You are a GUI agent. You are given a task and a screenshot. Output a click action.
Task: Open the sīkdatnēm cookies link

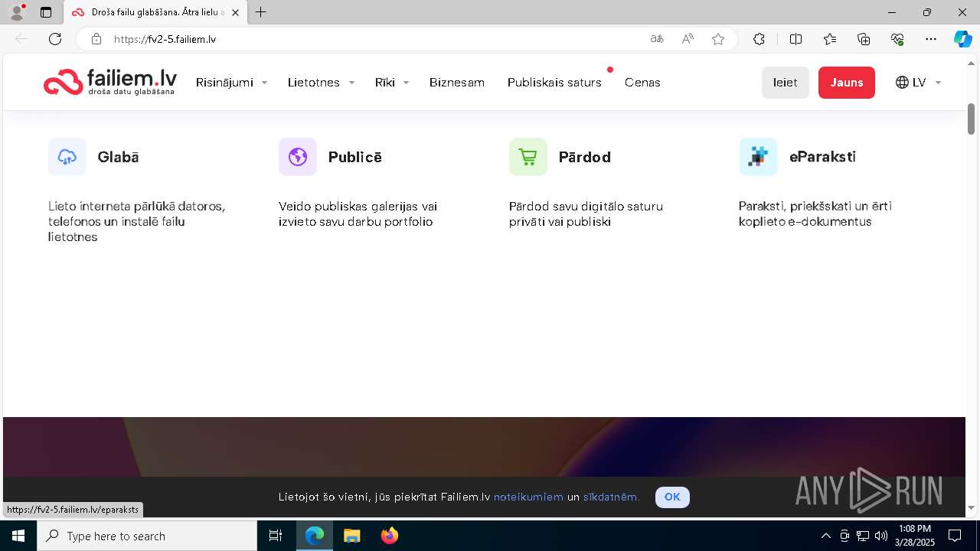click(611, 497)
